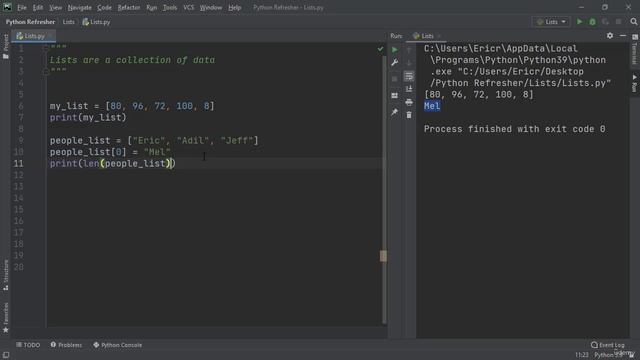Click the docstring fold end marker line 3

pos(46,71)
